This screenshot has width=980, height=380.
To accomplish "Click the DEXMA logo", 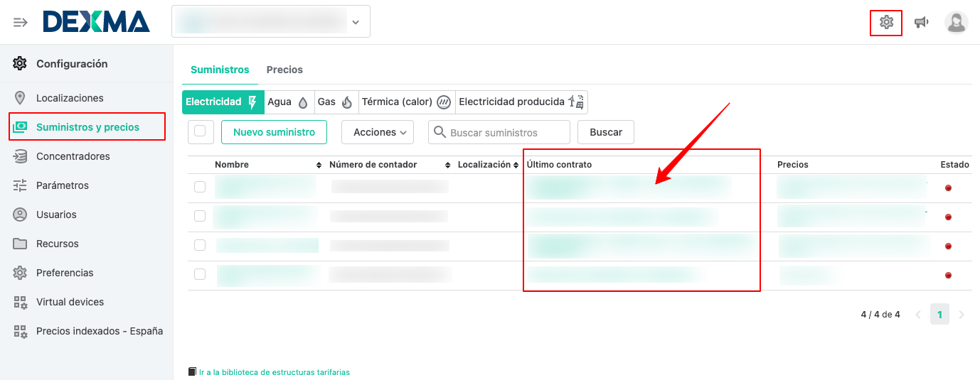I will point(96,22).
